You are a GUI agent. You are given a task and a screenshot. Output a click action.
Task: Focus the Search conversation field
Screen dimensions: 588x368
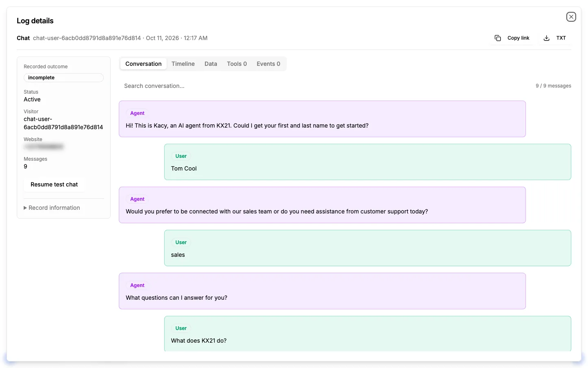[x=323, y=86]
